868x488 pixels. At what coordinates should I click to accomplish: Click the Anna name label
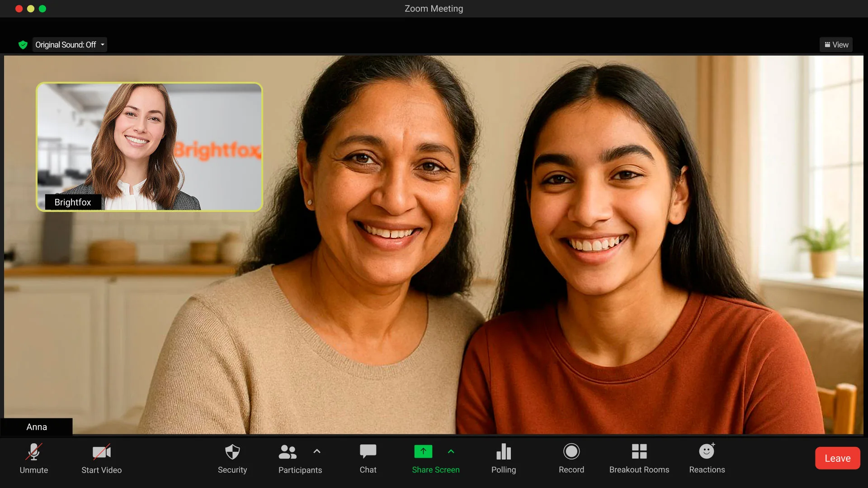pyautogui.click(x=37, y=427)
